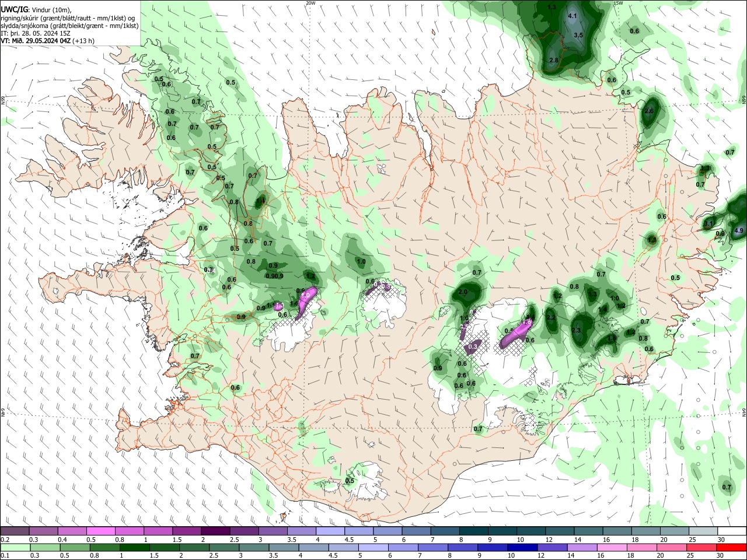
Task: Click the top-scale dark teal swatch between 8 and 9
Action: click(473, 531)
